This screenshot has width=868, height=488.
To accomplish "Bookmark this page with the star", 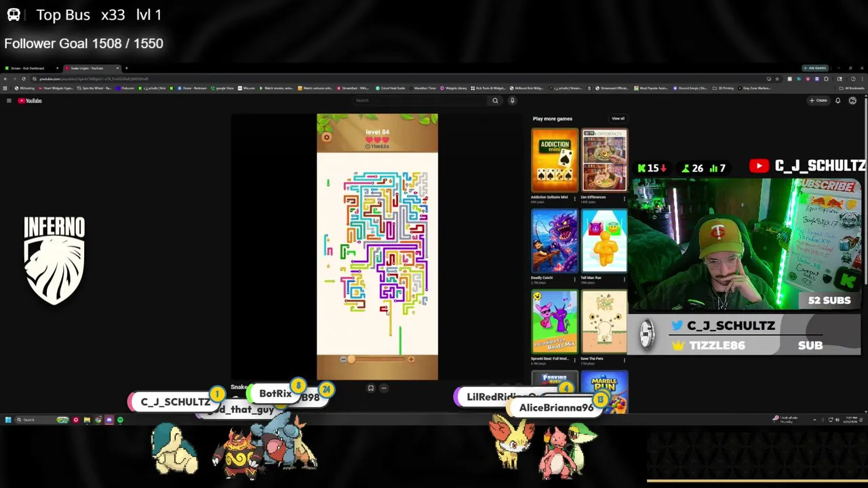I will tap(777, 79).
